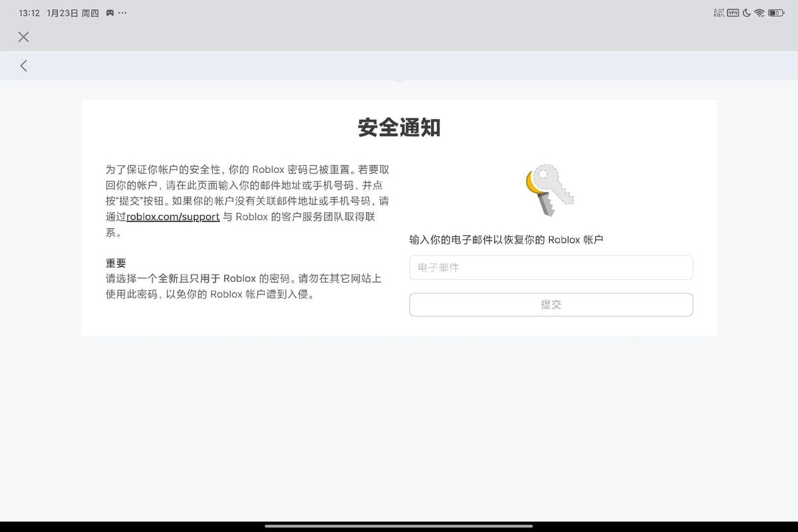Toggle the VPN connection from the status bar
Image resolution: width=798 pixels, height=532 pixels.
pyautogui.click(x=733, y=13)
